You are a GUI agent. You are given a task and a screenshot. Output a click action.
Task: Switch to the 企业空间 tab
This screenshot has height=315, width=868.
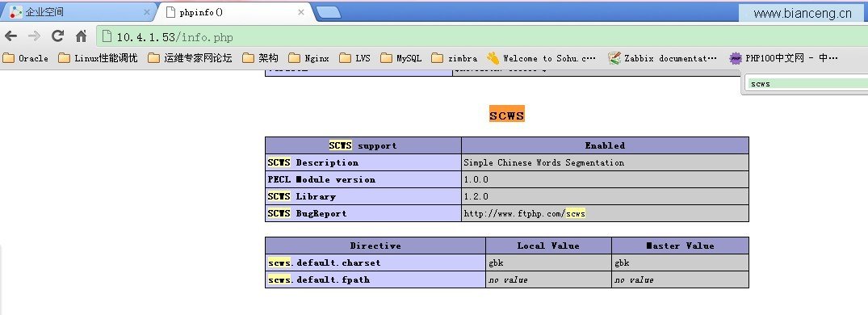coord(78,12)
